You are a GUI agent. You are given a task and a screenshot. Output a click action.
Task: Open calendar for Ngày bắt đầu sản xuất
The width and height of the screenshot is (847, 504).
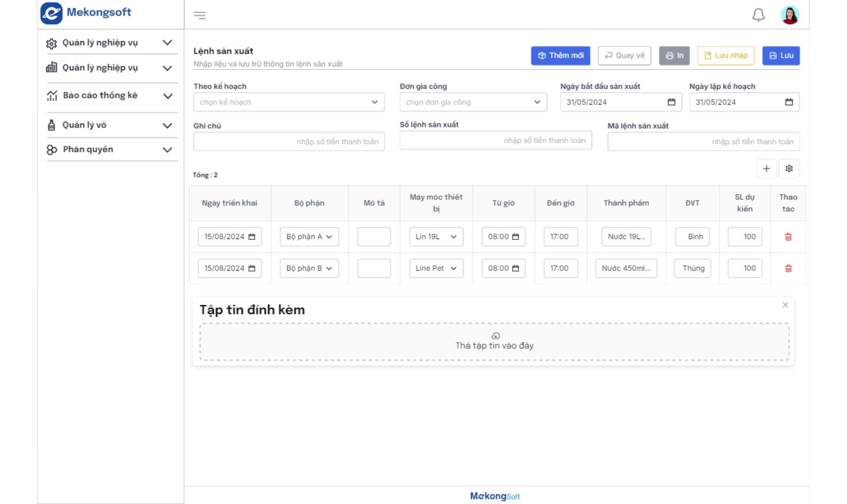pyautogui.click(x=671, y=102)
